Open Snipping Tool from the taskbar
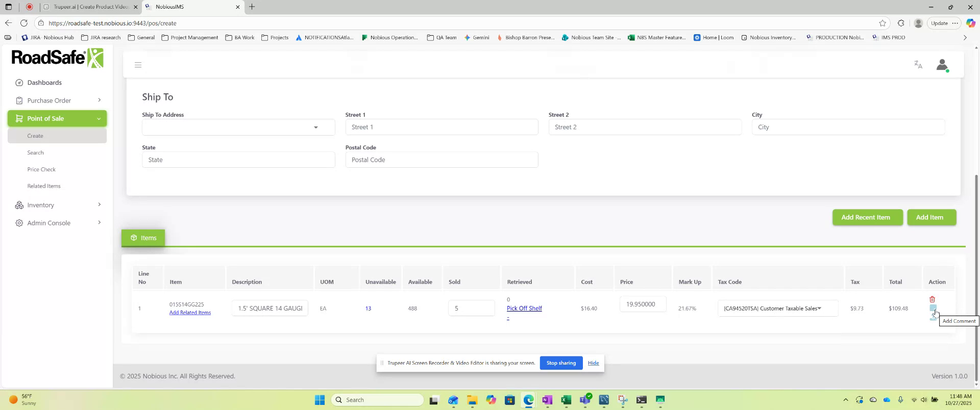Image resolution: width=980 pixels, height=410 pixels. coord(623,400)
